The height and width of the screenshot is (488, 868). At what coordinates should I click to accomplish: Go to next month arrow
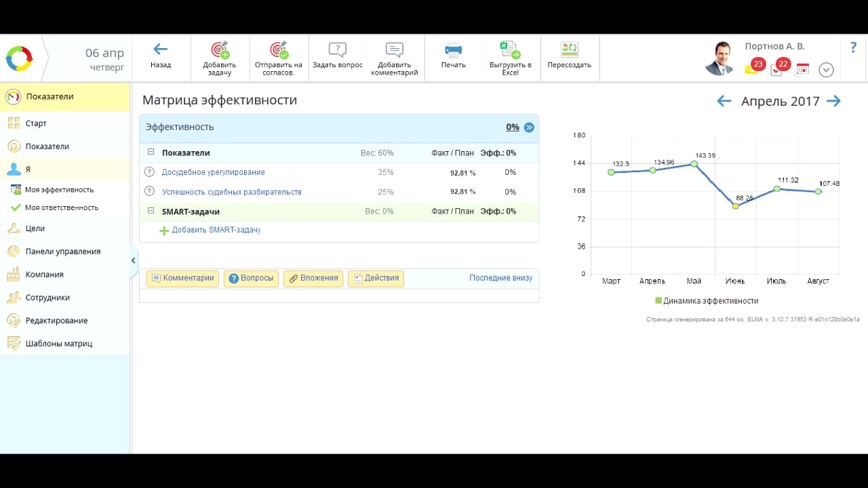coord(834,101)
